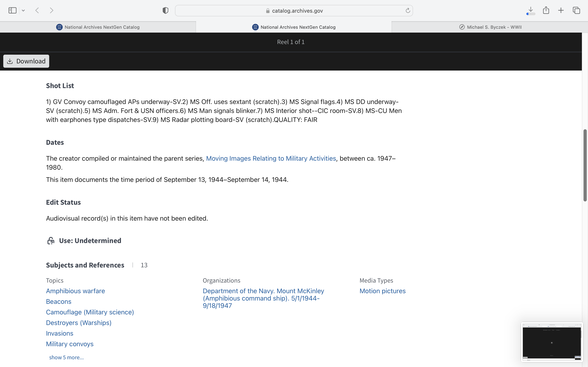Reload the catalog.archives.gov page
Screen dimensions: 588x367
(x=408, y=10)
